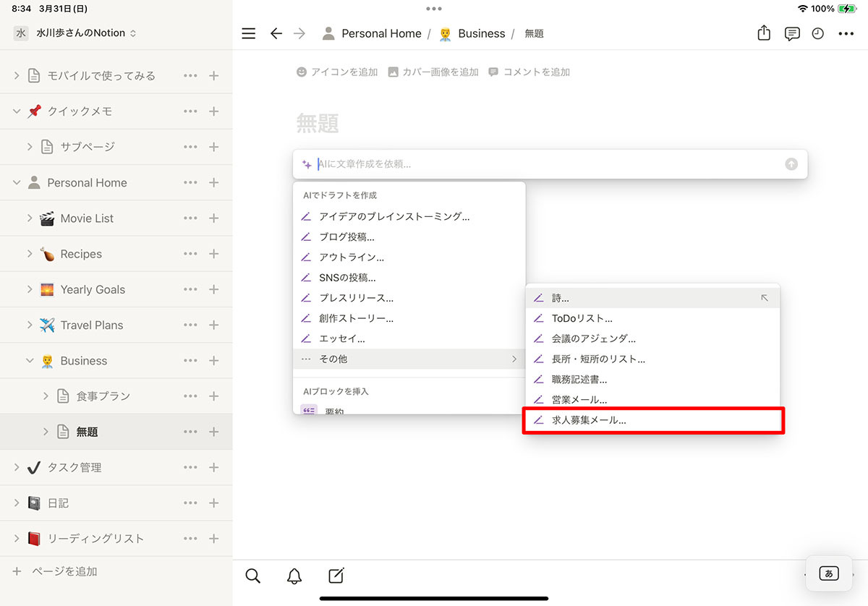Open the share icon in top bar

pos(764,33)
